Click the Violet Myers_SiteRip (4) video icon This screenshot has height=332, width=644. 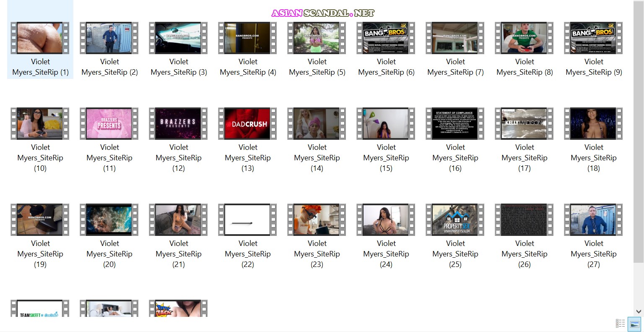(247, 38)
